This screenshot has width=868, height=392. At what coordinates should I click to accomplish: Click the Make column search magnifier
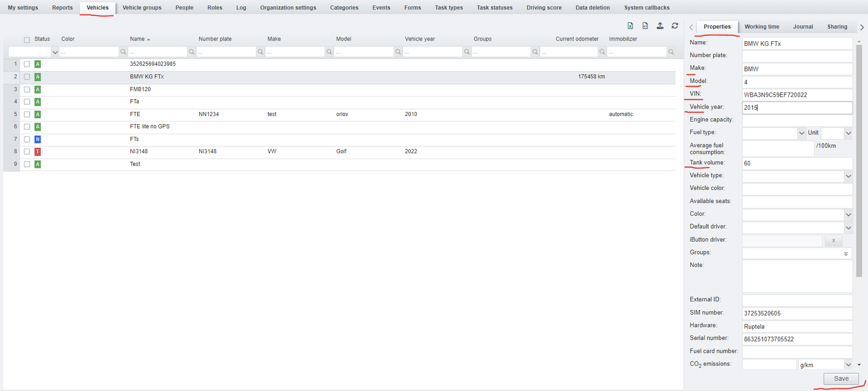329,52
